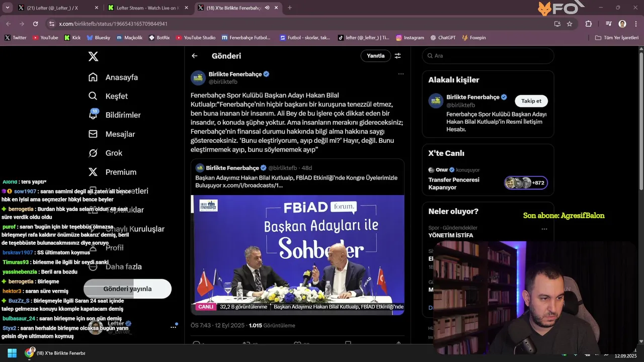
Task: Open Fenerbahçe Futbol bookmark
Action: click(x=246, y=38)
